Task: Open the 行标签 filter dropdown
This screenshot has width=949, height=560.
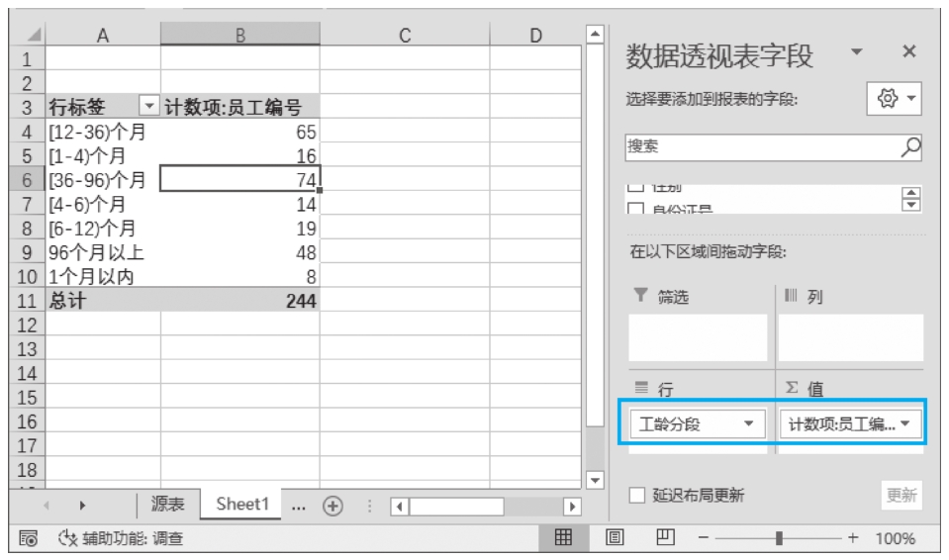Action: coord(148,107)
